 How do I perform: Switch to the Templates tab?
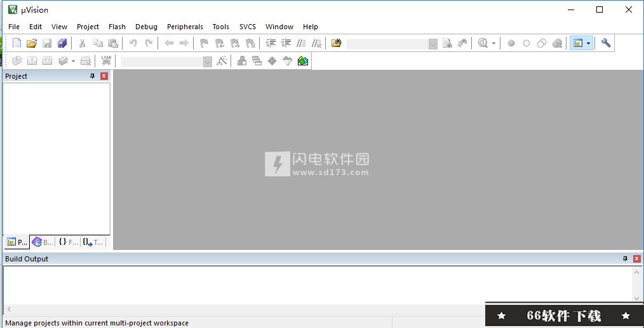[93, 242]
